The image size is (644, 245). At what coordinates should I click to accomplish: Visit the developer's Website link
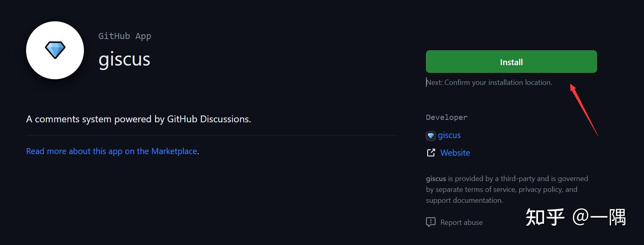coord(455,153)
